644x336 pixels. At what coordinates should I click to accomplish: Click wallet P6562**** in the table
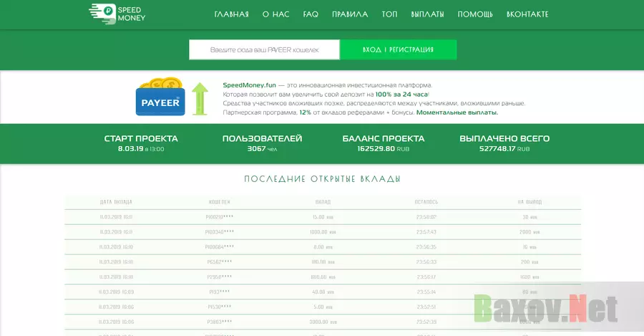[220, 262]
